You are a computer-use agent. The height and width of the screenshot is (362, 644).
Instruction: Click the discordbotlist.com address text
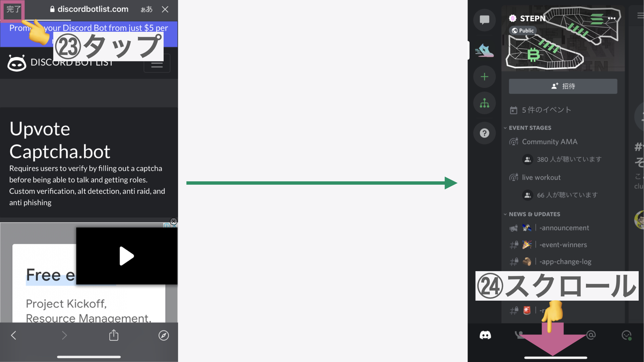[x=93, y=9]
